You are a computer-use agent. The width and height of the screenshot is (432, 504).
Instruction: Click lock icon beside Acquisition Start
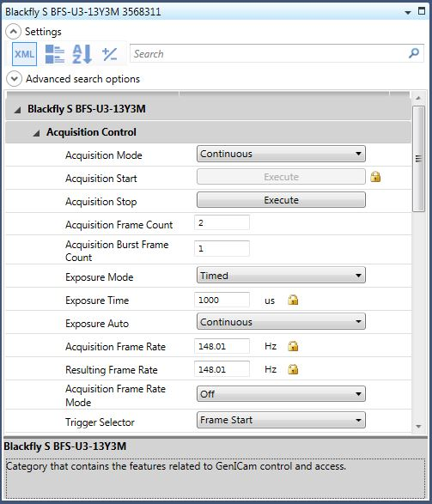(375, 177)
